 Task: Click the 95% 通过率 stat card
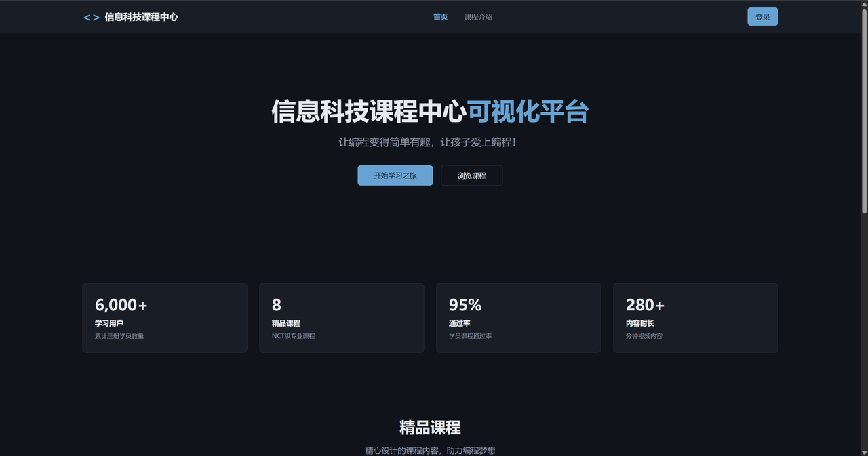click(x=518, y=317)
